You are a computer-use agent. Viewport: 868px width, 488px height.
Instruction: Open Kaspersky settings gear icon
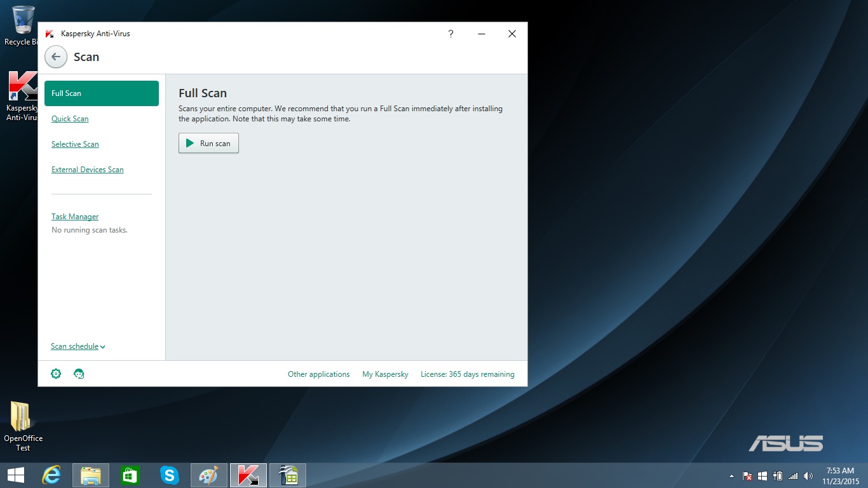56,374
